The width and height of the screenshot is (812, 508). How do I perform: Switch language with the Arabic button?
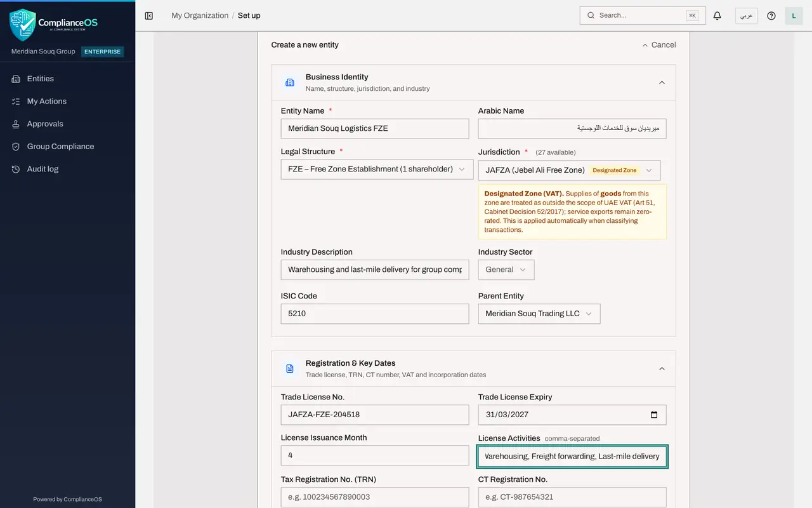point(746,16)
